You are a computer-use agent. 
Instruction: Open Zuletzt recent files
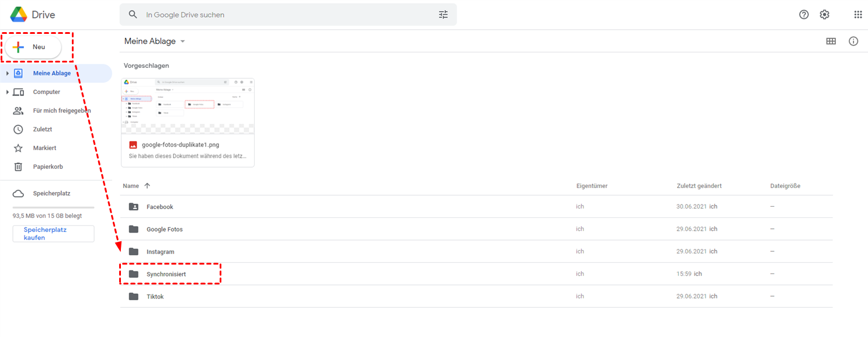point(43,129)
